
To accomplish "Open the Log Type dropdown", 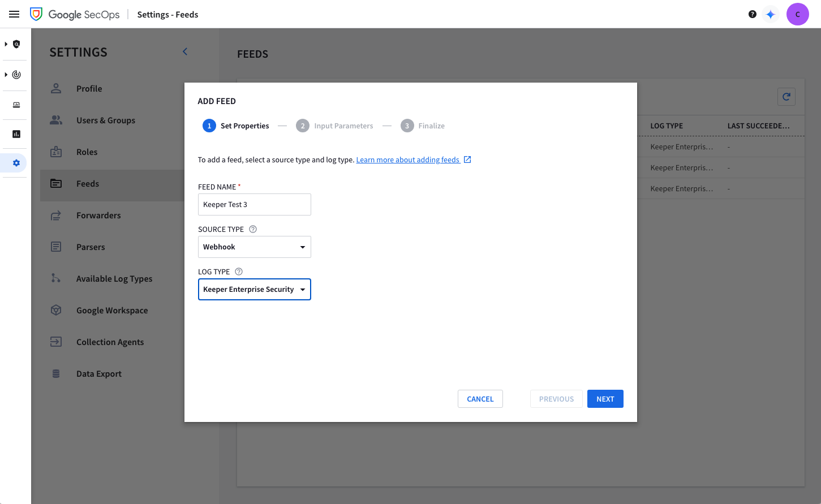I will tap(254, 290).
